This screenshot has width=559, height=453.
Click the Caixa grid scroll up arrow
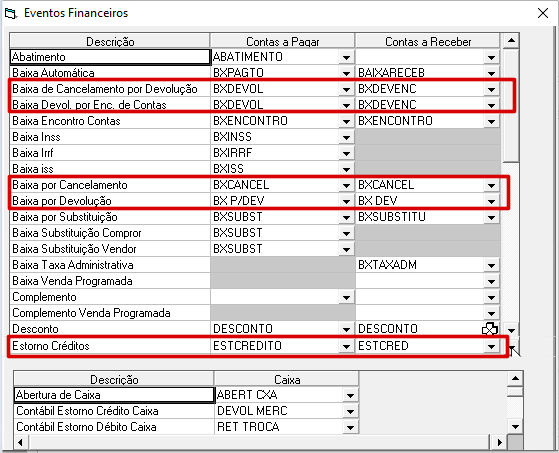[x=515, y=378]
